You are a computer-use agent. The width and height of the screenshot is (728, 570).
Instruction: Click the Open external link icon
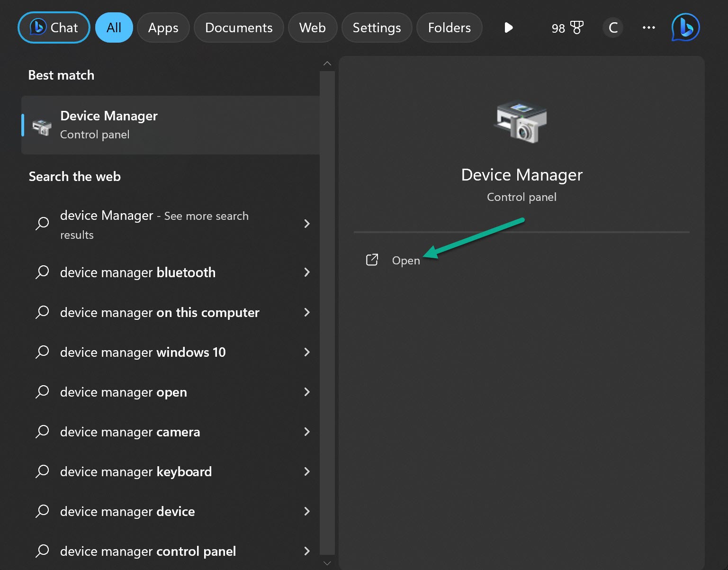click(372, 260)
